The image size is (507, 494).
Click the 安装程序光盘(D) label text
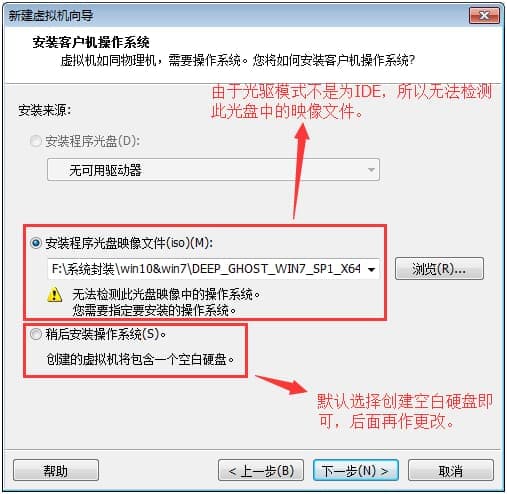[x=93, y=141]
